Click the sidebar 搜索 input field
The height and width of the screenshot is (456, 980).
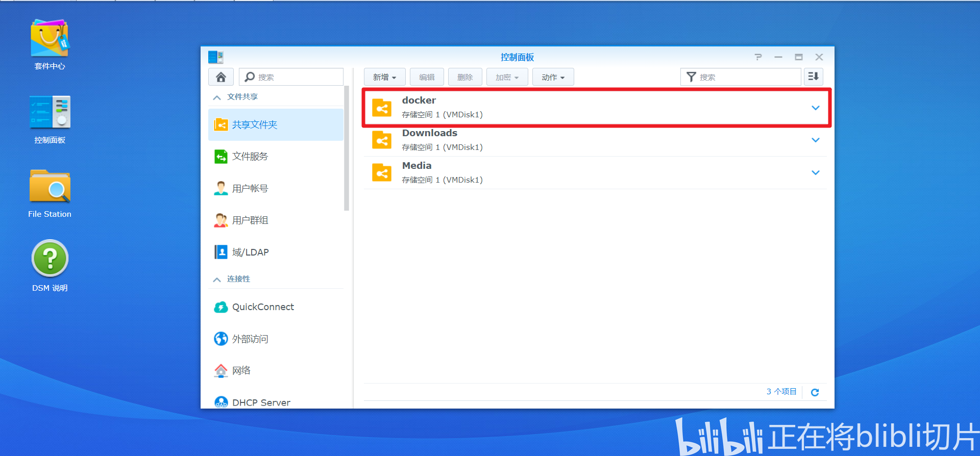tap(291, 77)
